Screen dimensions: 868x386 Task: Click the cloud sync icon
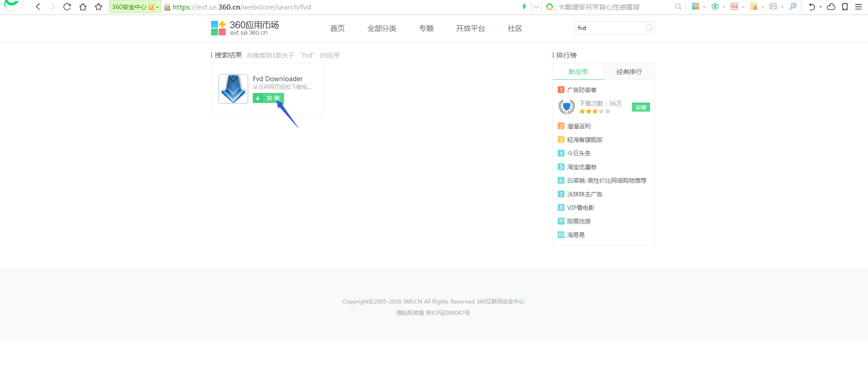pos(831,7)
